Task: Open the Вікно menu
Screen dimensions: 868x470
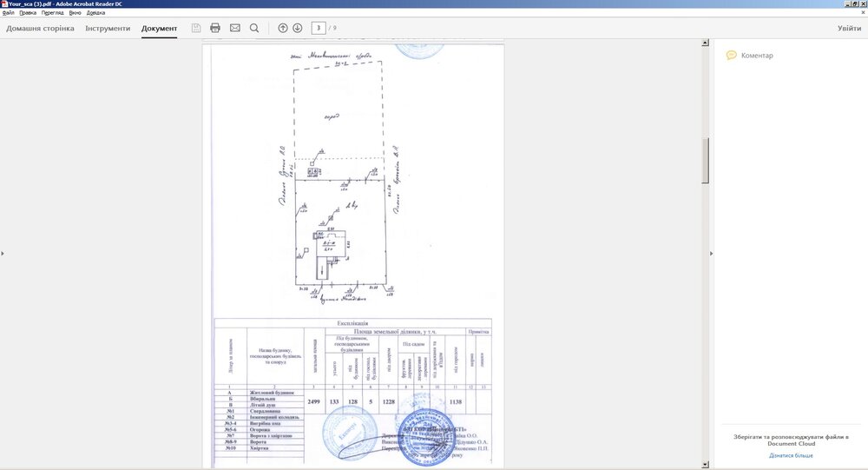Action: click(x=76, y=13)
